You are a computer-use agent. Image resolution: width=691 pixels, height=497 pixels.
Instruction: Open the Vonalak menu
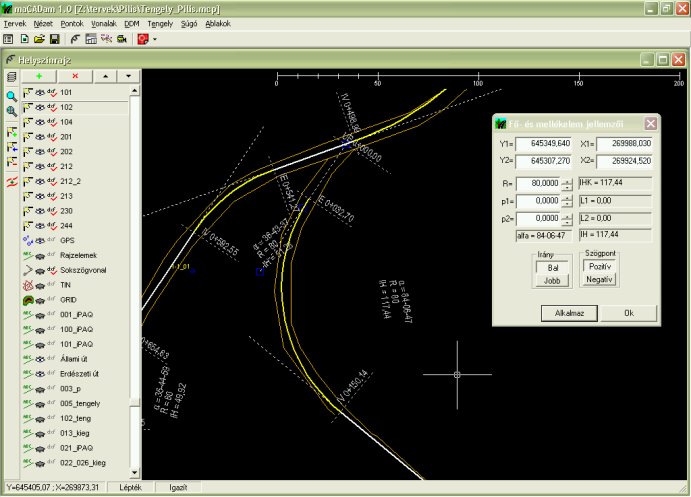pyautogui.click(x=104, y=24)
